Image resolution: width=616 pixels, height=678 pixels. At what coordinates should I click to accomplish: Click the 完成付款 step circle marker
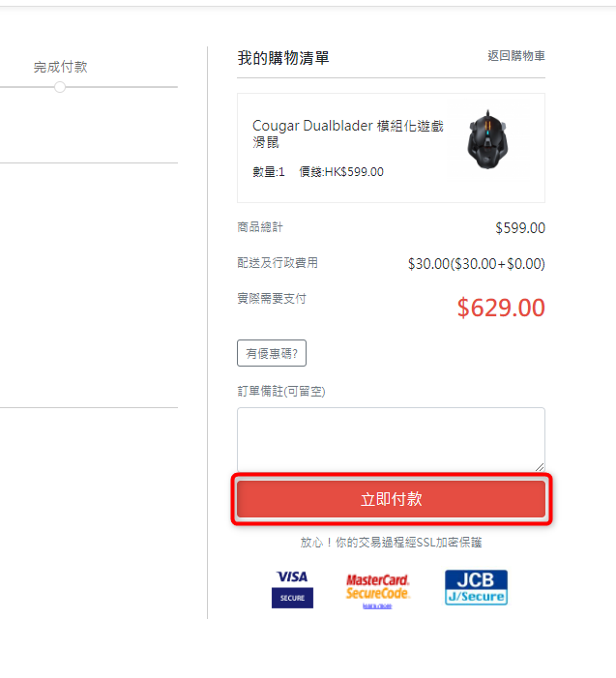coord(60,87)
